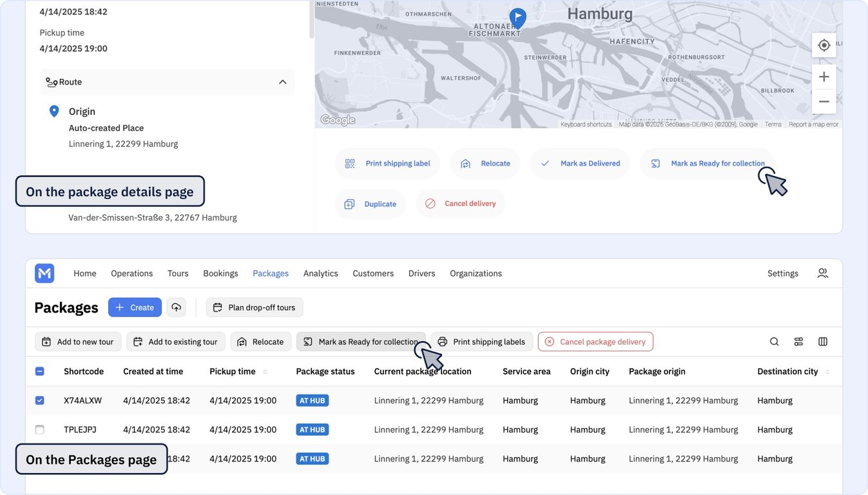The width and height of the screenshot is (868, 495).
Task: Uncheck the X74ALXW row checkbox
Action: [x=39, y=400]
